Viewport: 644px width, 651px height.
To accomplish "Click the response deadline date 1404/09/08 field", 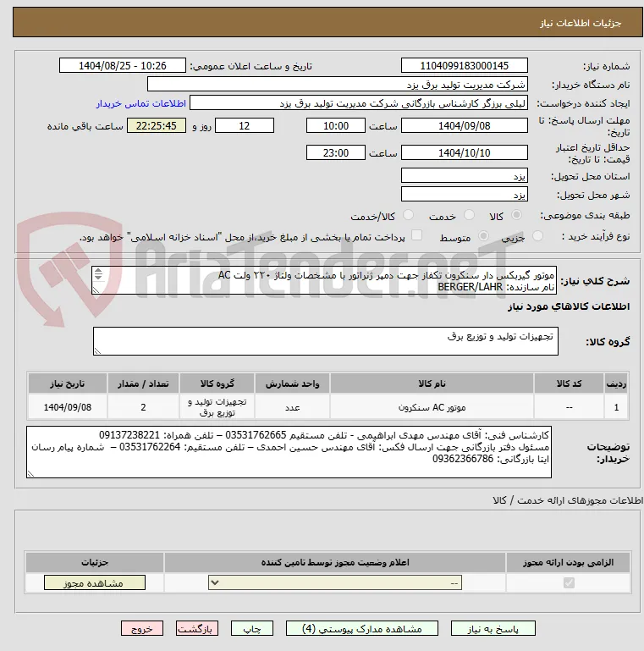I will [x=465, y=126].
